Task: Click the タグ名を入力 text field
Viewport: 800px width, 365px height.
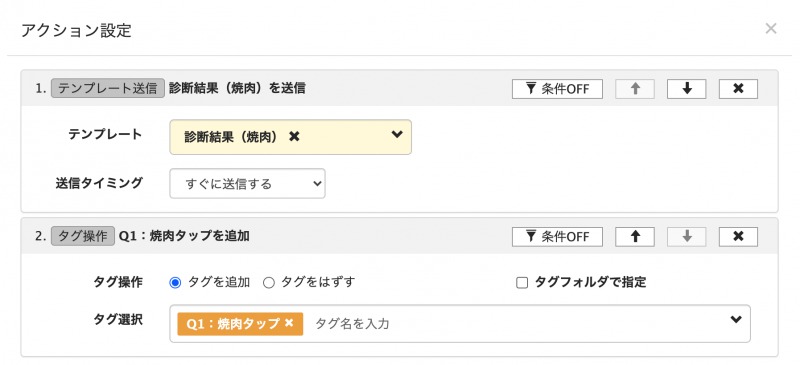Action: (x=515, y=324)
